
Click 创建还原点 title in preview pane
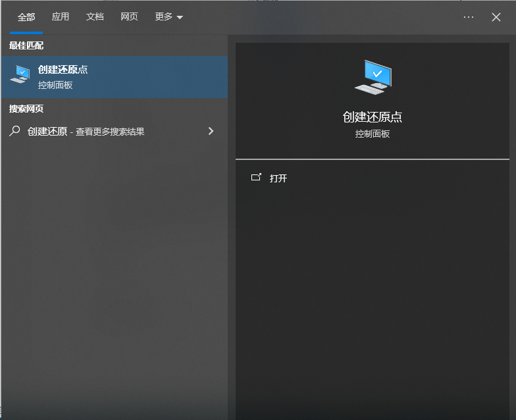coord(373,117)
